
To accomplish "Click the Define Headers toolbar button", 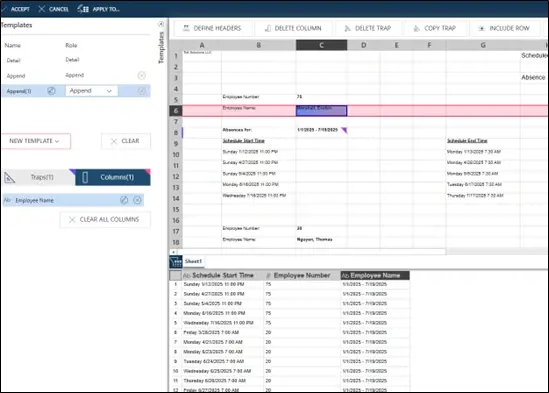I will (212, 28).
